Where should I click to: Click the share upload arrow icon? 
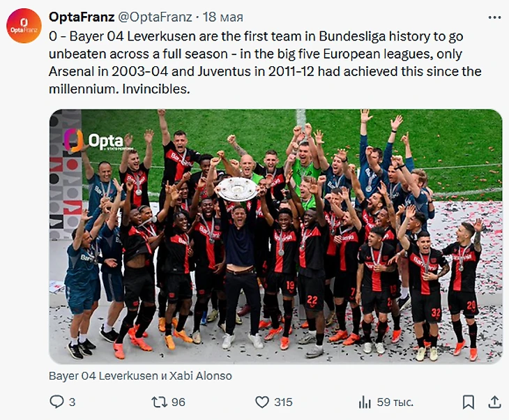(x=494, y=402)
